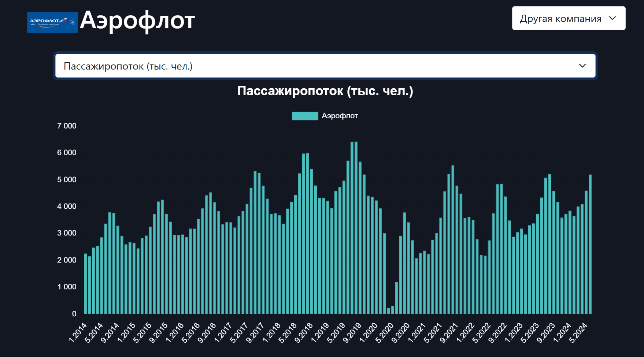This screenshot has height=357, width=644.
Task: Click the x-axis label "1.2018"
Action: pos(272,332)
